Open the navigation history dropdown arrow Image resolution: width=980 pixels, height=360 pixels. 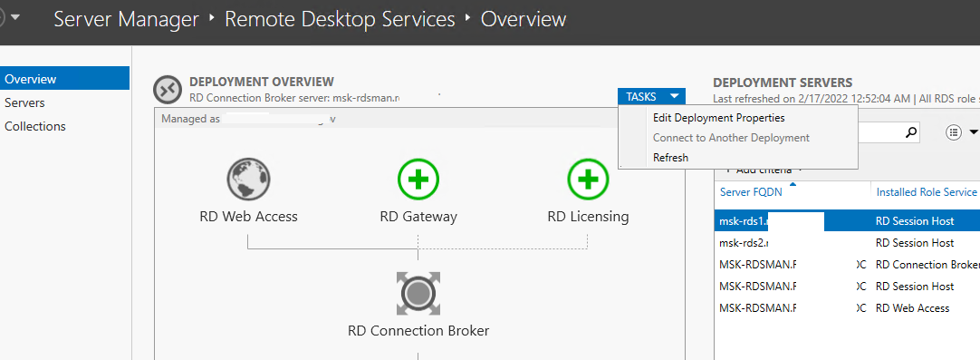tap(15, 17)
